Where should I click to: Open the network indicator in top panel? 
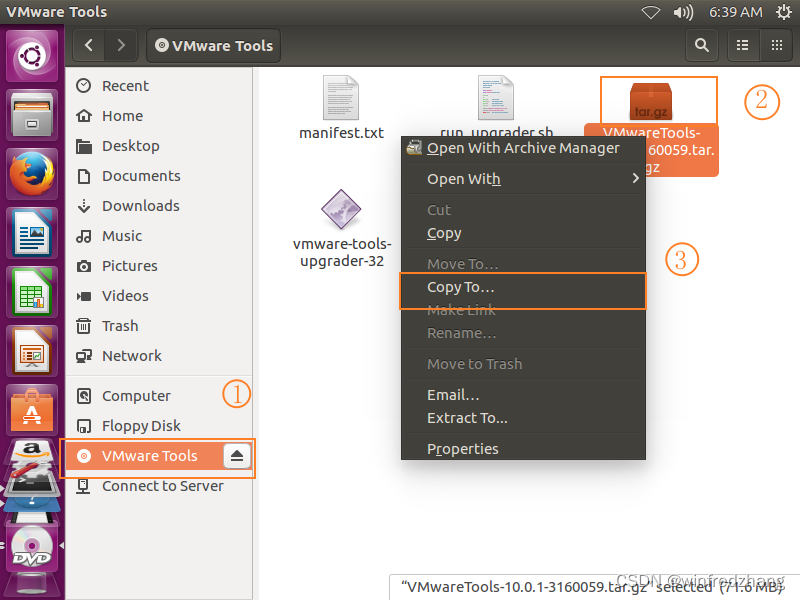(x=651, y=12)
